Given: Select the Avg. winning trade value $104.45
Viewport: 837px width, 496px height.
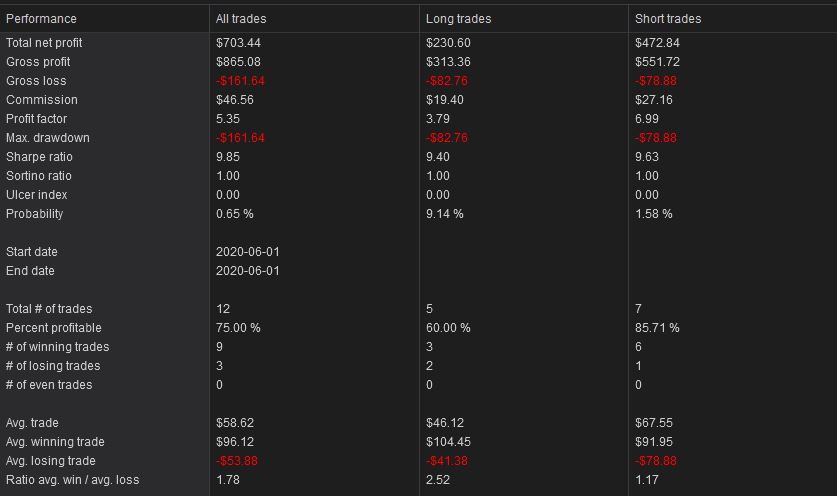Looking at the screenshot, I should click(448, 442).
